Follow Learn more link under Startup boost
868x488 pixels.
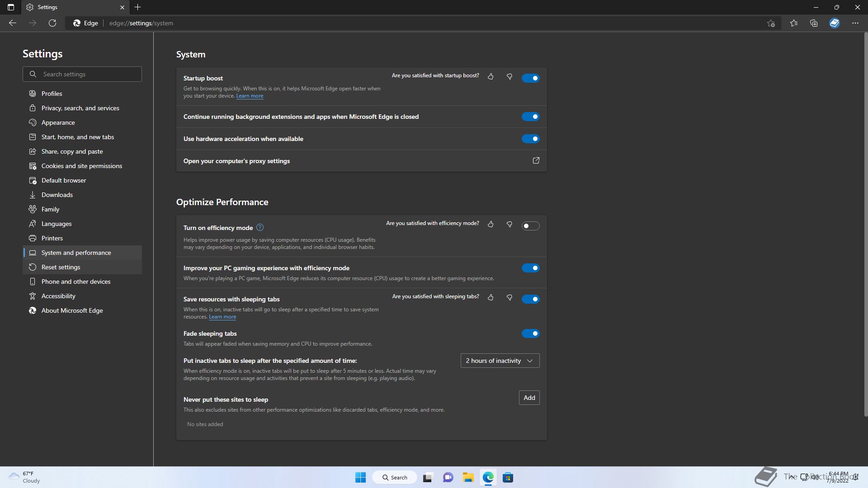click(x=250, y=96)
